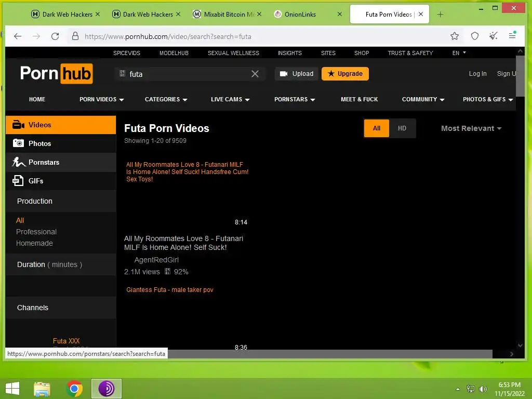Show hidden system tray icons
Image resolution: width=532 pixels, height=399 pixels.
pos(458,389)
